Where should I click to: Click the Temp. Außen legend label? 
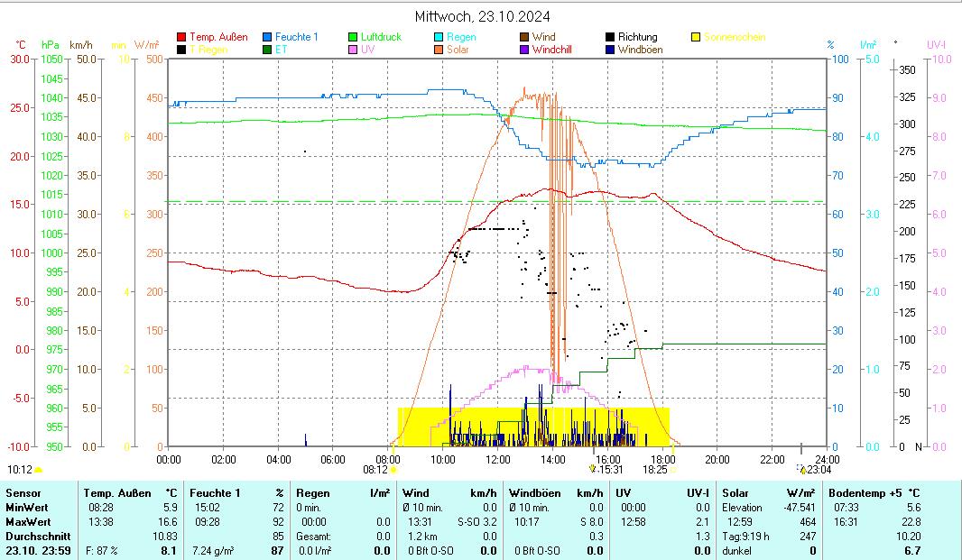click(x=218, y=37)
